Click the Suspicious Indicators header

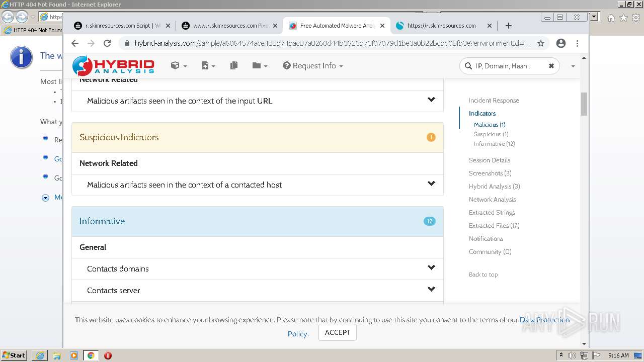[258, 137]
